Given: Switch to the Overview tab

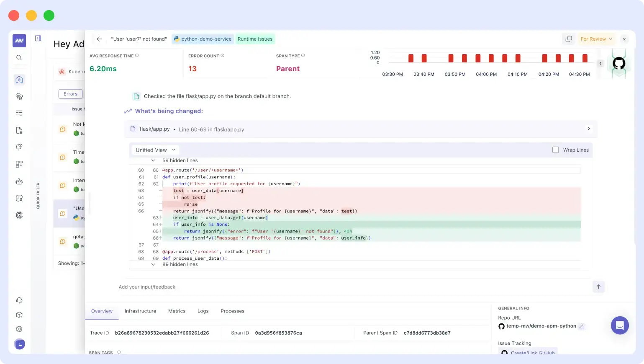Looking at the screenshot, I should (x=102, y=311).
